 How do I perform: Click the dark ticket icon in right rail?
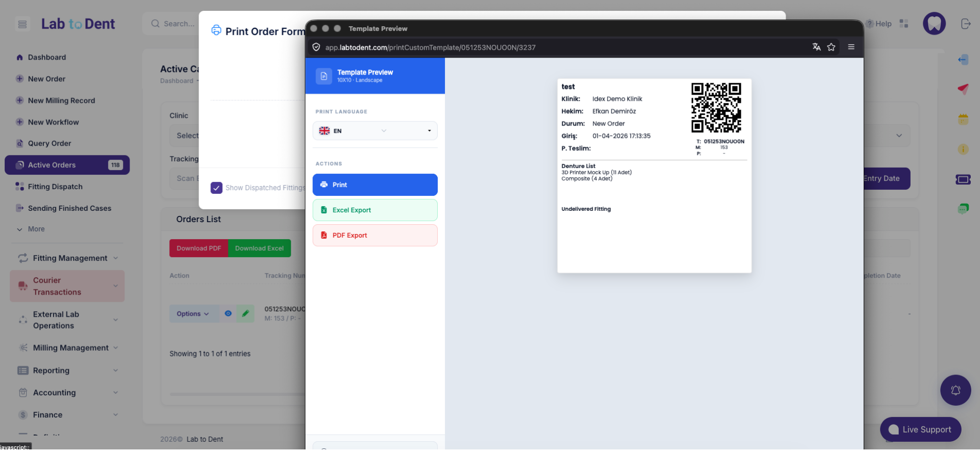(x=963, y=179)
